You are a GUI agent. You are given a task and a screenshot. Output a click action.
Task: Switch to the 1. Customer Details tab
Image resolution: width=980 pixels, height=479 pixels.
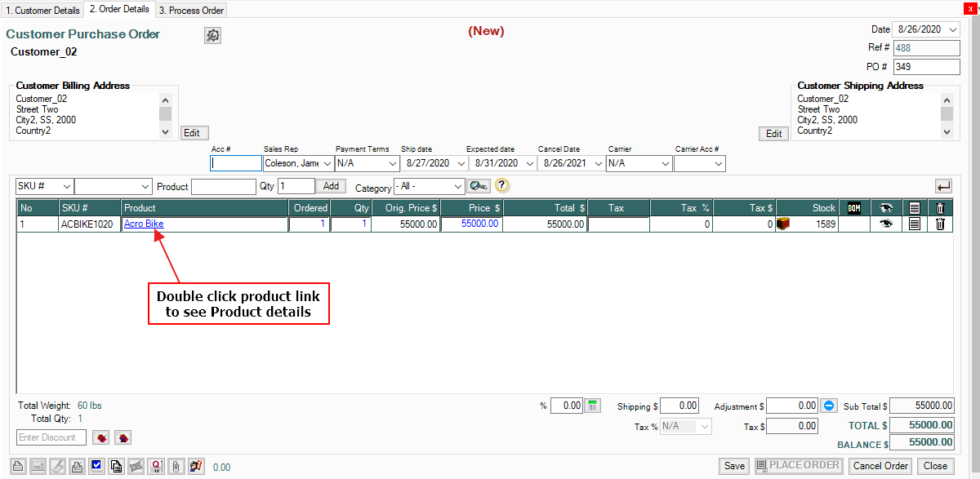click(43, 11)
